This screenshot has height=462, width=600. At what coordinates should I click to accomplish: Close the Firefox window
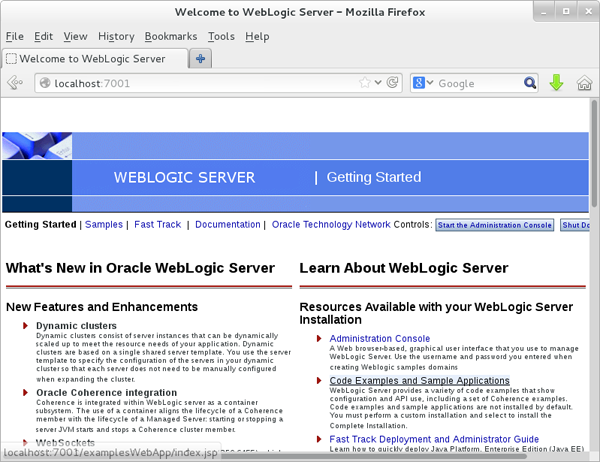(589, 12)
